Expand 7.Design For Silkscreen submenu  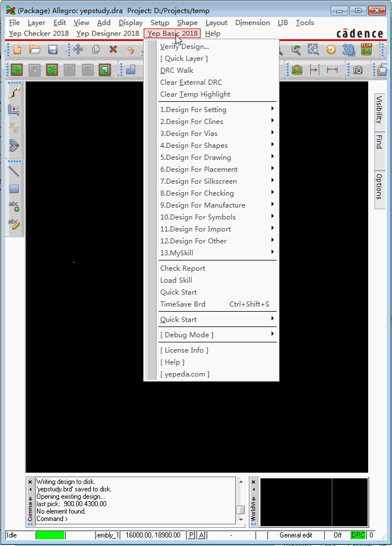coord(218,181)
